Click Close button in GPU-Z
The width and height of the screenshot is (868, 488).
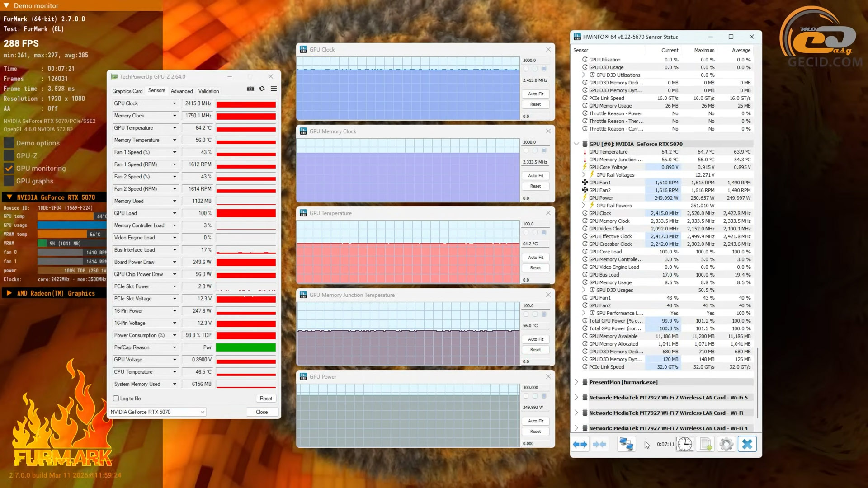click(262, 412)
